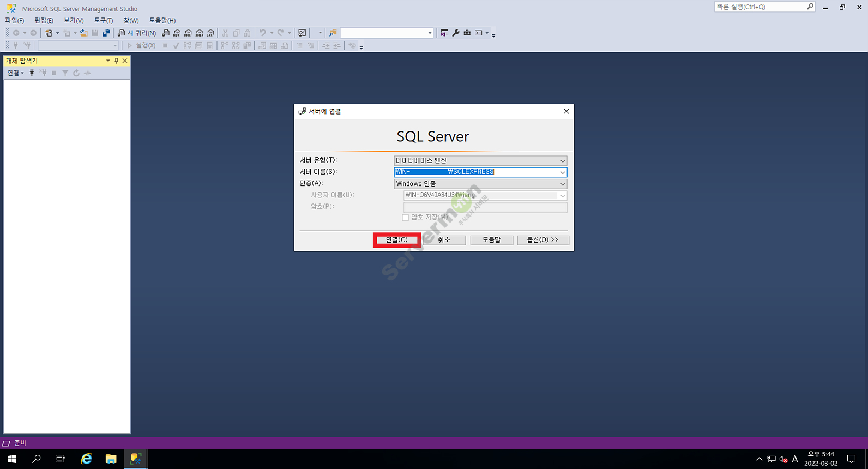Close the 서버에 연결 dialog
Image resolution: width=868 pixels, height=469 pixels.
pos(566,111)
